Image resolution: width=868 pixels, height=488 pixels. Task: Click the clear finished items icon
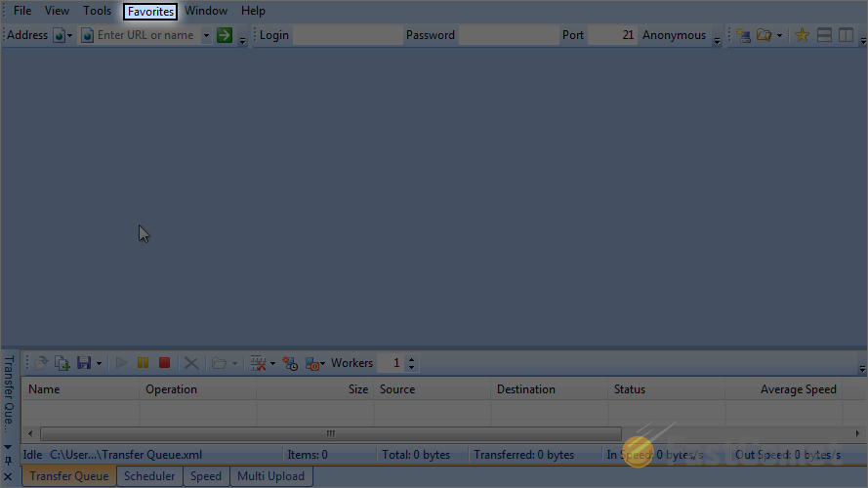pyautogui.click(x=258, y=363)
